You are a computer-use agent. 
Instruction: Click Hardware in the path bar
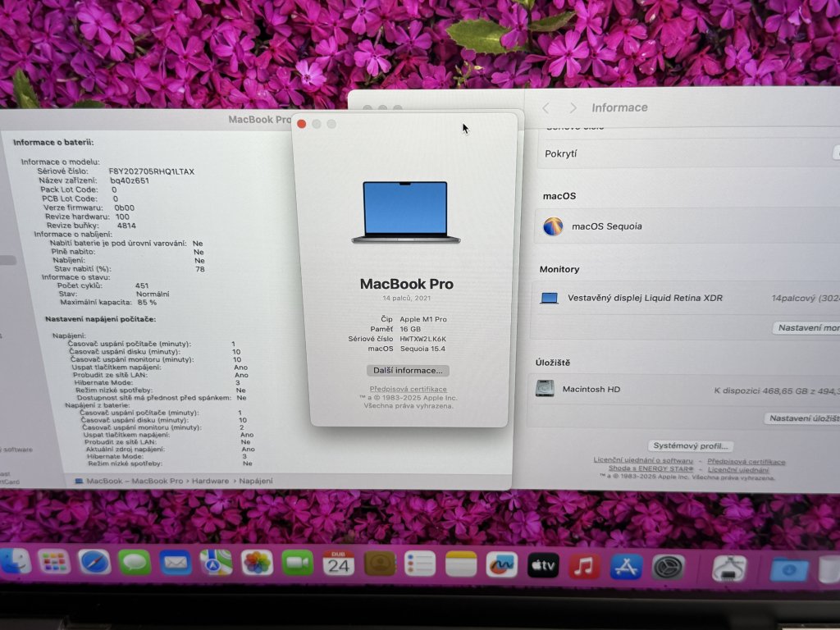pos(211,481)
